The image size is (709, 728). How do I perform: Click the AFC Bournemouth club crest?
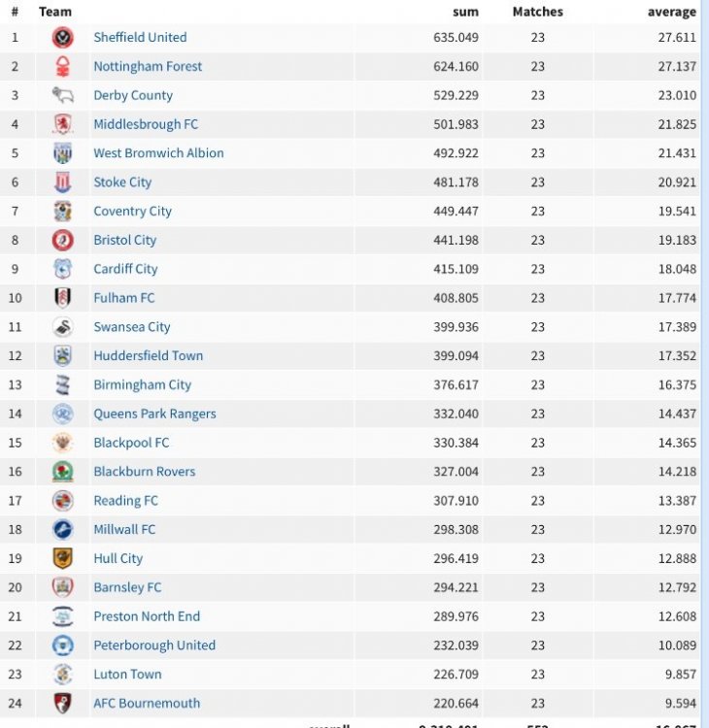tap(62, 703)
